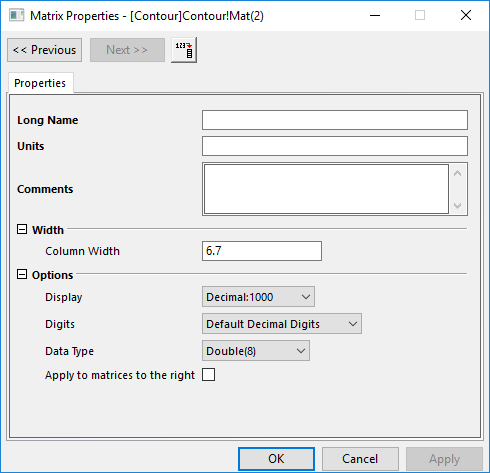This screenshot has width=490, height=473.
Task: Close the Matrix Properties dialog
Action: pos(466,15)
